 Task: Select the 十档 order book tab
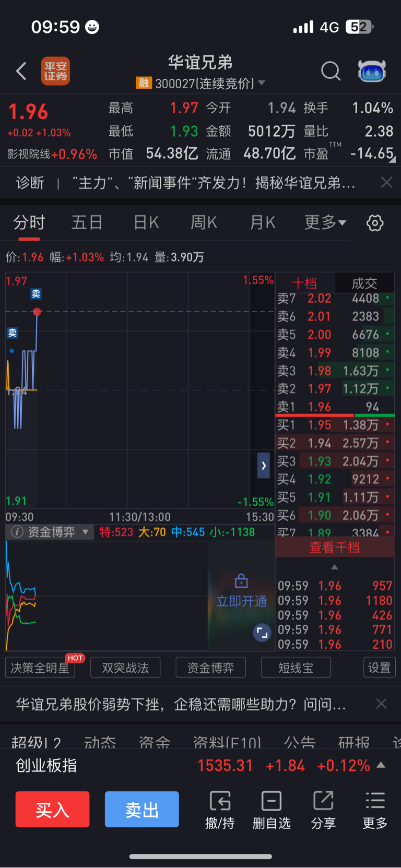[x=305, y=283]
